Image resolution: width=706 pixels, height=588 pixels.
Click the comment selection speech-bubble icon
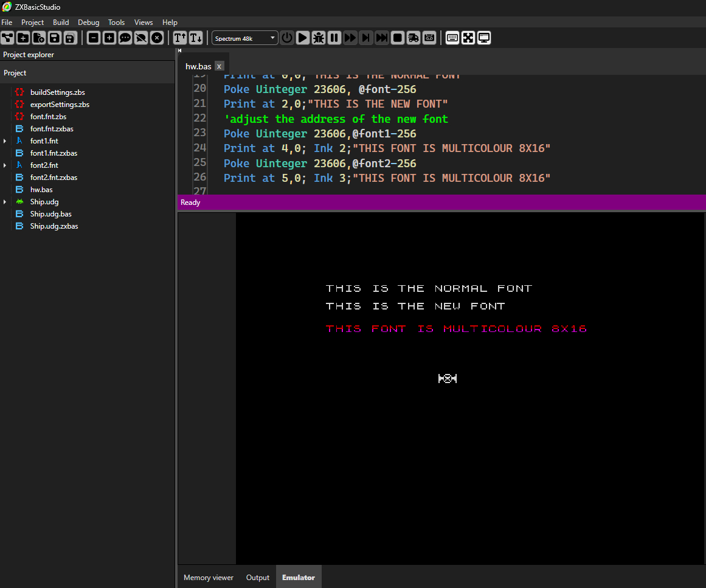[x=125, y=38]
